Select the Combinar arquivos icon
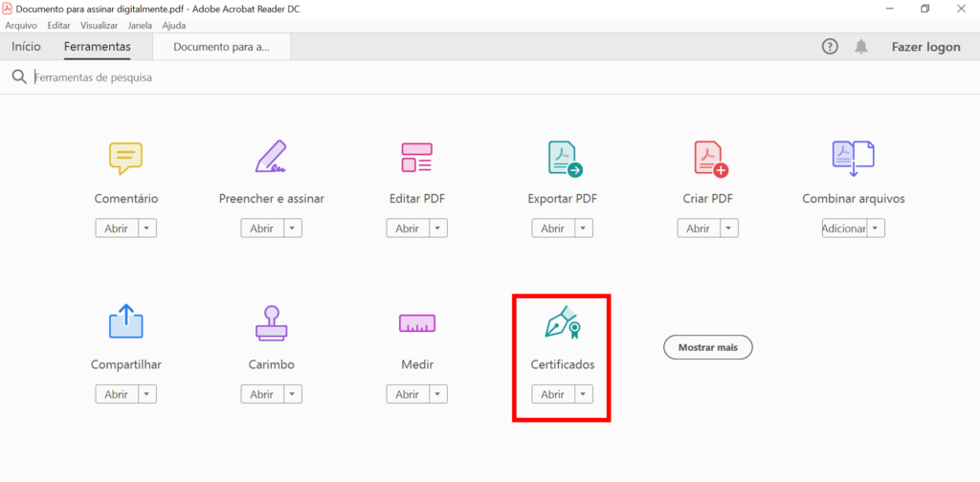980x482 pixels. 853,158
